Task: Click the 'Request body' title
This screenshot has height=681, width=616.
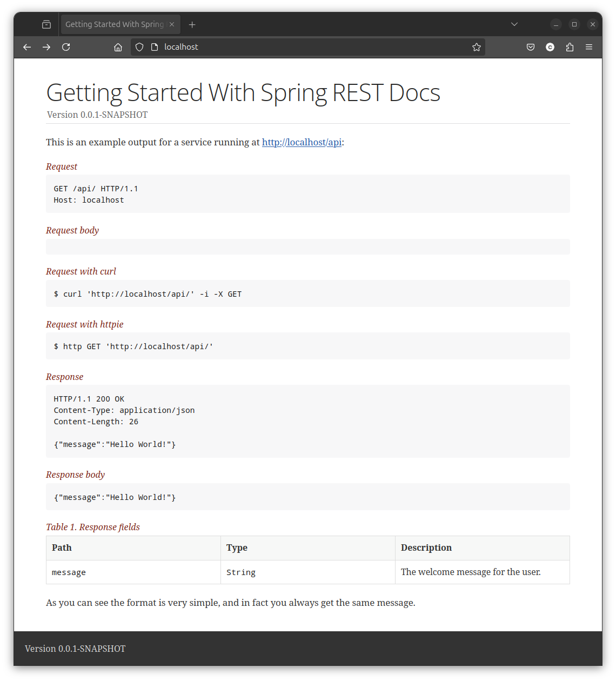Action: pos(72,230)
